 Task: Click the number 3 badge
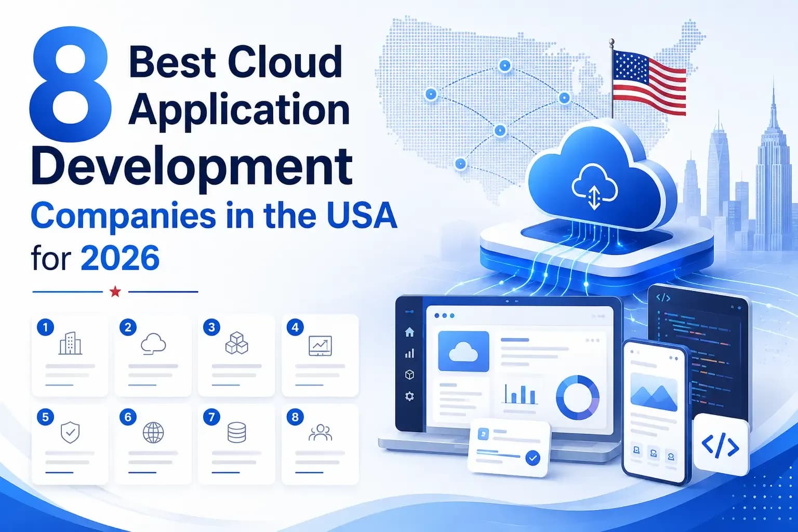(211, 327)
